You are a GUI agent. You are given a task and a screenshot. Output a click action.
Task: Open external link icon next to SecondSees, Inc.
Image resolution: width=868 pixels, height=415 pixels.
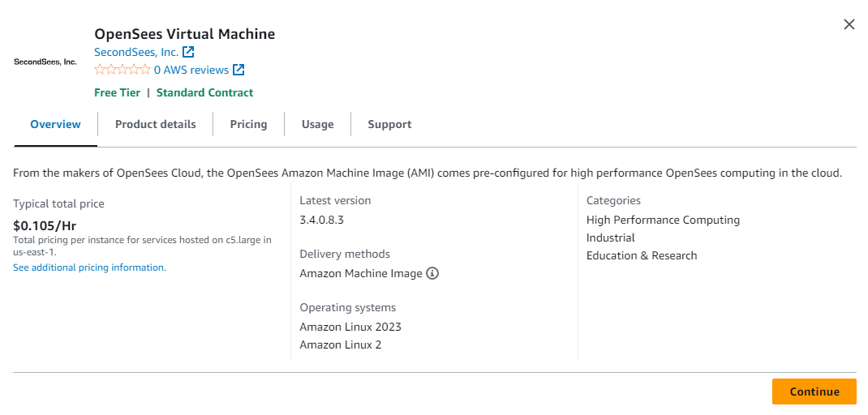point(188,52)
